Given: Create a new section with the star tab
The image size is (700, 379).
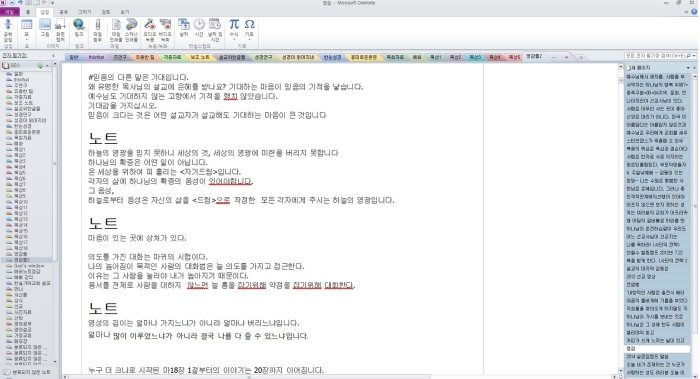Looking at the screenshot, I should click(x=581, y=57).
